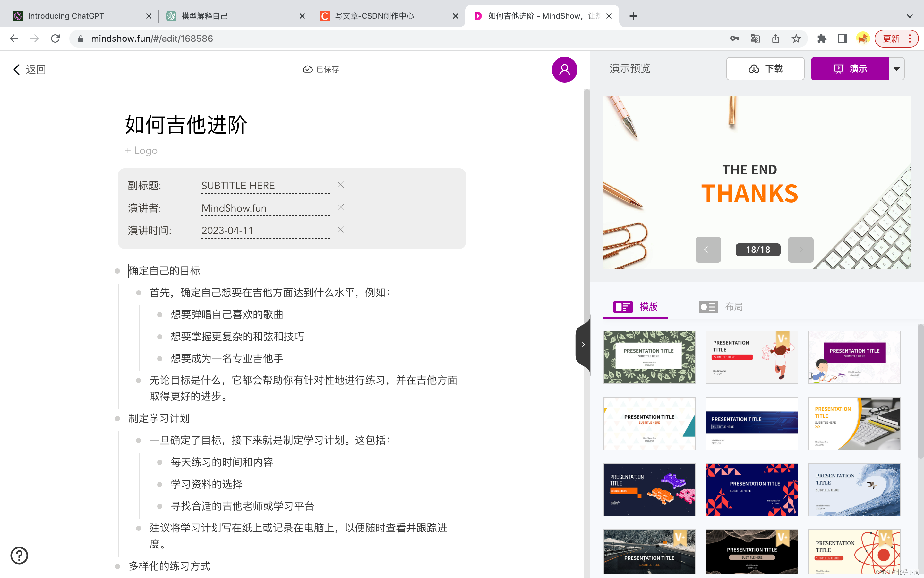
Task: Open the Google Translate page icon
Action: tap(755, 39)
